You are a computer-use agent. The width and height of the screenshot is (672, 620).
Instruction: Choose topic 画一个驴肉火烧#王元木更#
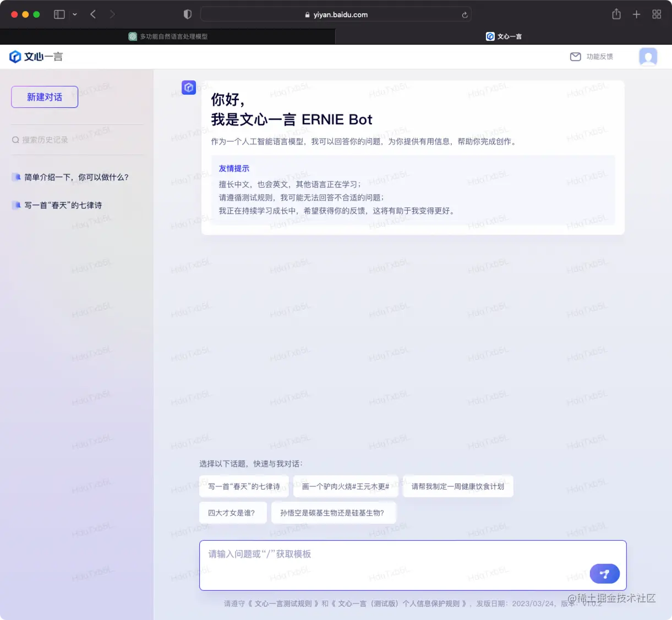(x=346, y=486)
